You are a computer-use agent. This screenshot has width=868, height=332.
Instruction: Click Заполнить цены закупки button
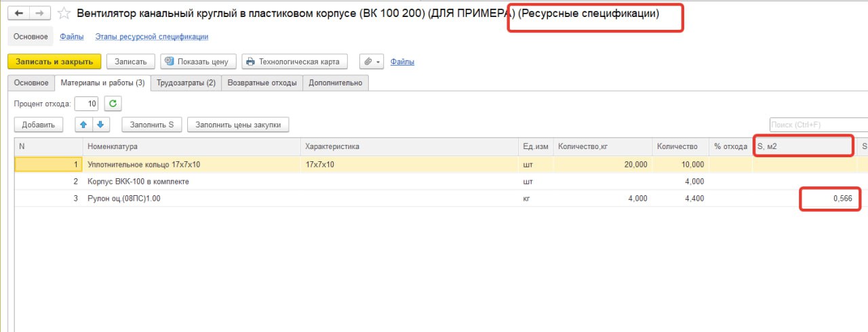click(x=238, y=125)
